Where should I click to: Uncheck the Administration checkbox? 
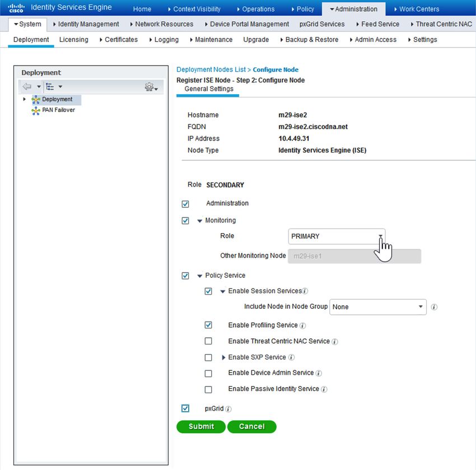pos(185,204)
